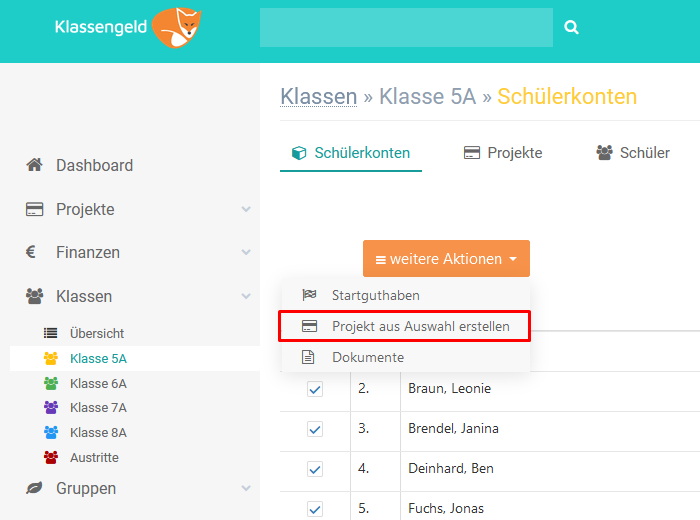Select the green Klasse 6A group icon

(51, 383)
